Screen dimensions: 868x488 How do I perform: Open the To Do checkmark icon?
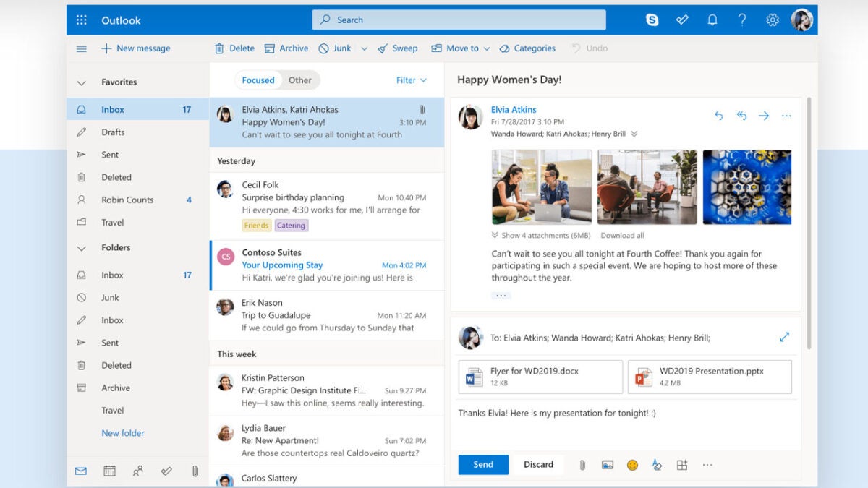682,20
